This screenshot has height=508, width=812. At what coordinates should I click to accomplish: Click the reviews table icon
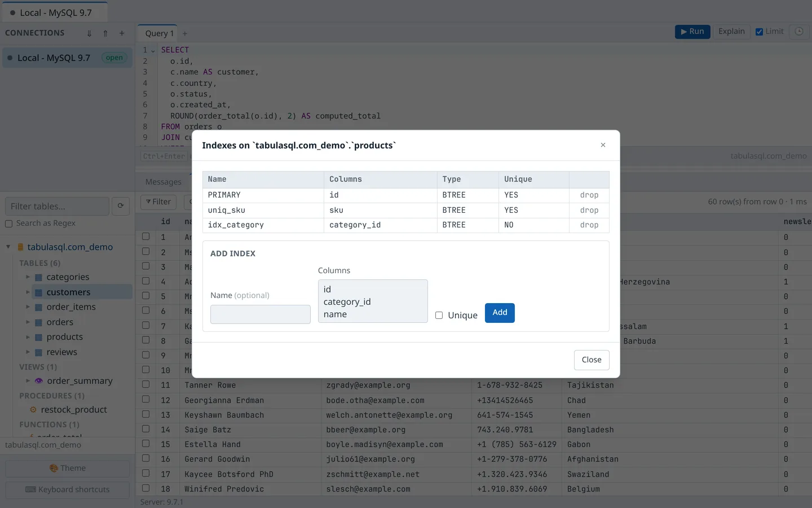(x=38, y=352)
